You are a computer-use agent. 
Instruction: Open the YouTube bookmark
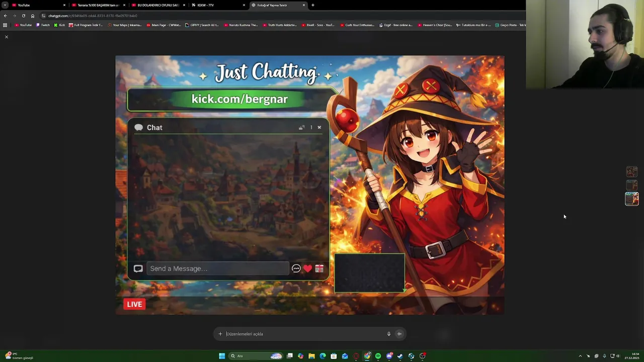click(x=23, y=25)
